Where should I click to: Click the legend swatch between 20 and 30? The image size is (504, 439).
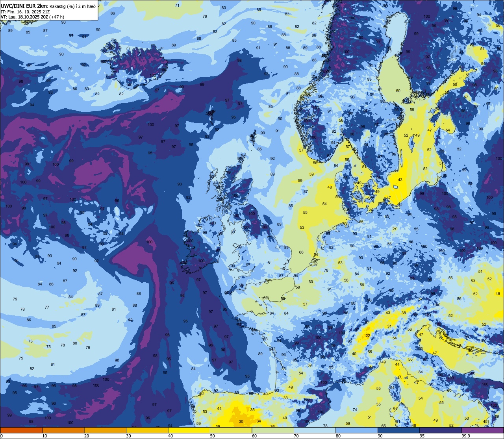(x=105, y=430)
